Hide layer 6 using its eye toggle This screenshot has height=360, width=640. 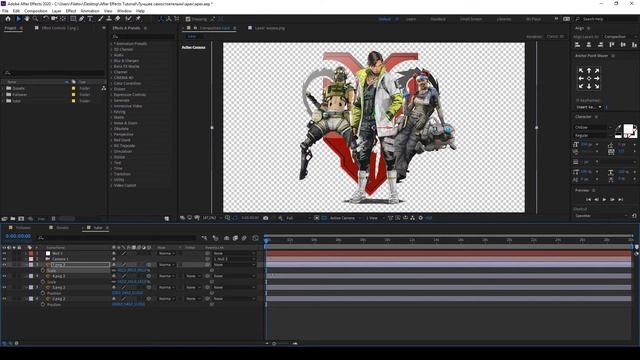pyautogui.click(x=4, y=299)
